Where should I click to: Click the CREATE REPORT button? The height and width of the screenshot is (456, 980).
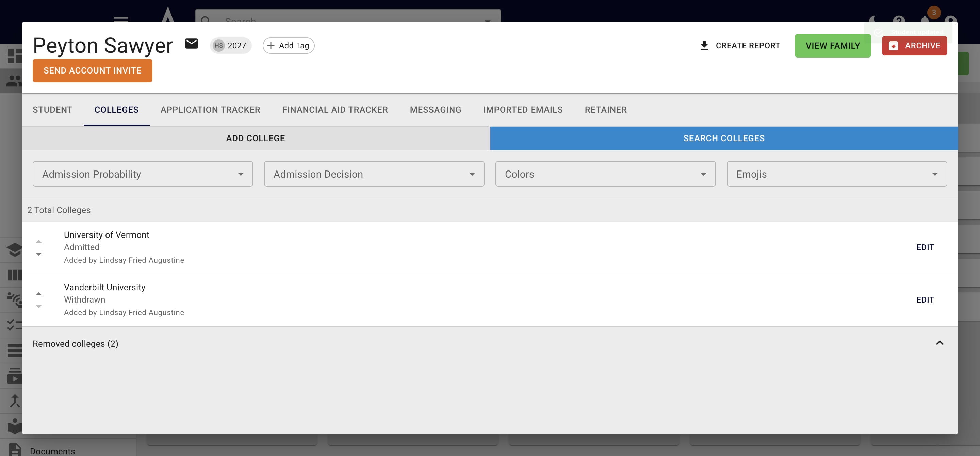coord(740,46)
